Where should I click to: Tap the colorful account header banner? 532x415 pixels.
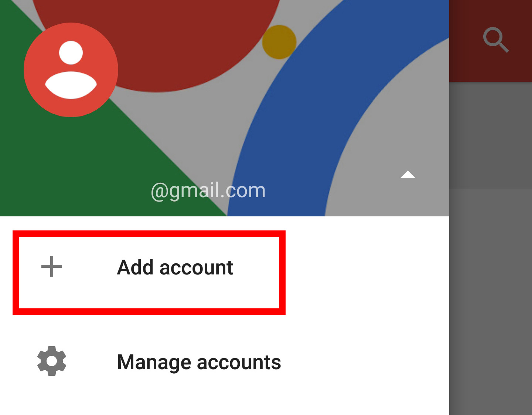tap(225, 108)
